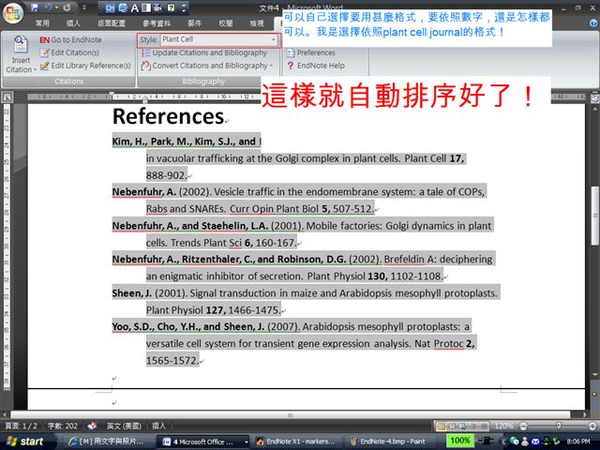Open the customize quick access toolbar arrow

(x=84, y=7)
